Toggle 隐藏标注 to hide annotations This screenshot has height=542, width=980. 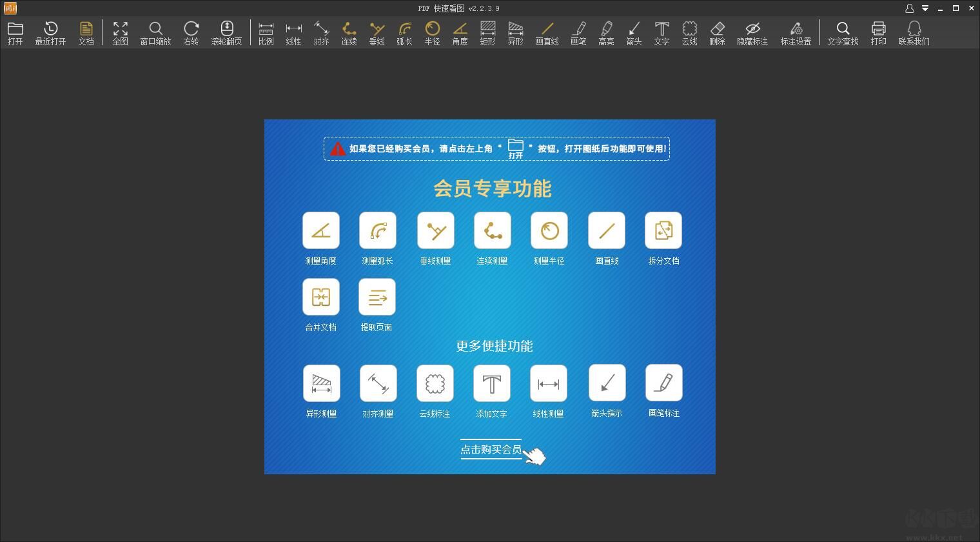point(752,32)
